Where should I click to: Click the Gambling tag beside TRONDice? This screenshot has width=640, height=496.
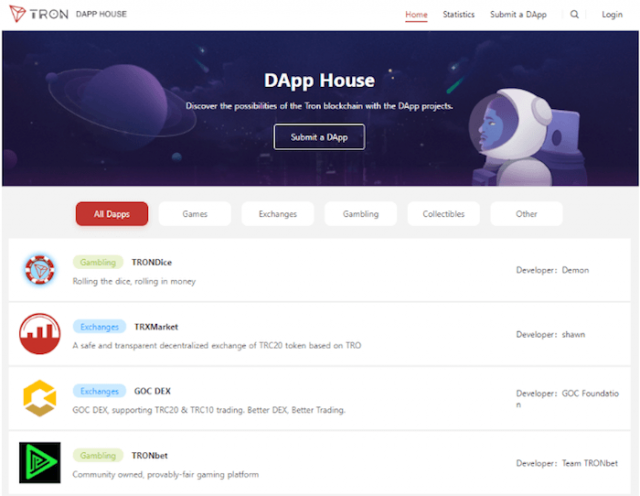tap(98, 262)
